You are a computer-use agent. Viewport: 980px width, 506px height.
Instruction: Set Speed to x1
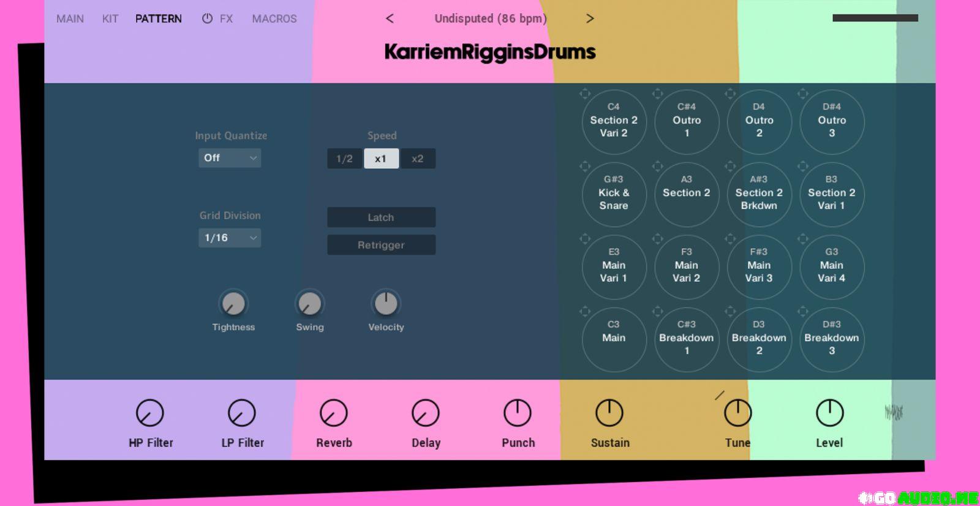click(x=381, y=159)
